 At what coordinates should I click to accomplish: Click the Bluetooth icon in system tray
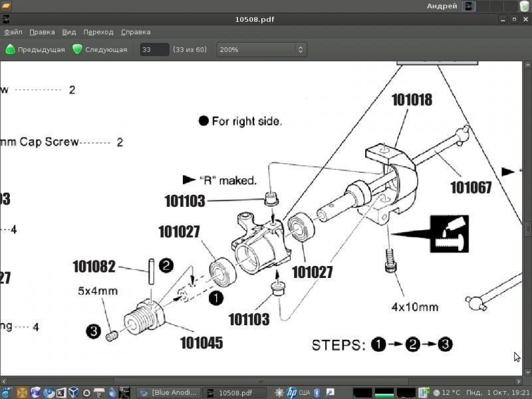pyautogui.click(x=317, y=392)
